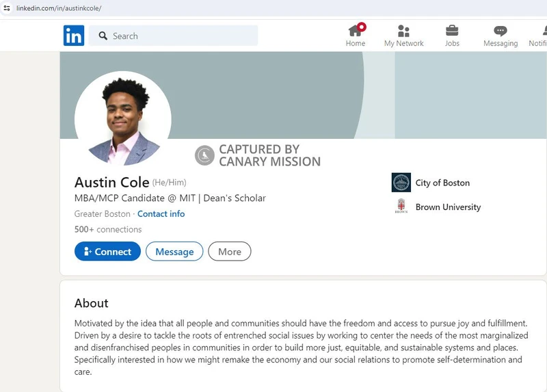
Task: Open the Jobs navigation tab
Action: click(x=452, y=36)
